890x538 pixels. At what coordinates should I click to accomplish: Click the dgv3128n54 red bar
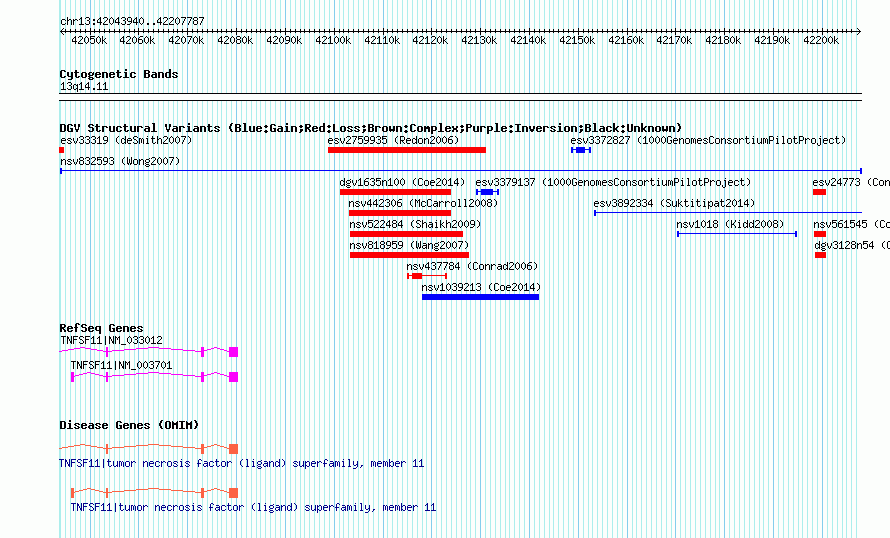pyautogui.click(x=820, y=255)
